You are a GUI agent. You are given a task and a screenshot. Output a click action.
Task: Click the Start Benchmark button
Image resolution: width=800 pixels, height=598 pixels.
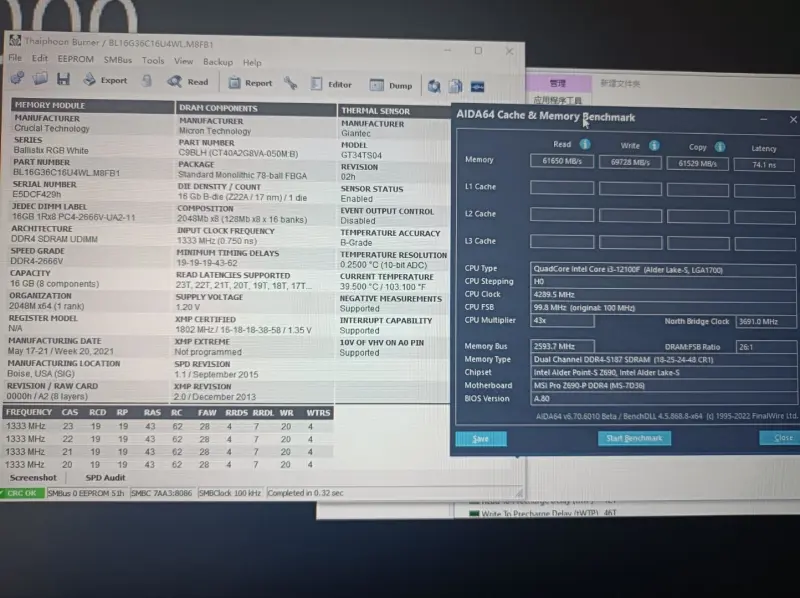[634, 438]
